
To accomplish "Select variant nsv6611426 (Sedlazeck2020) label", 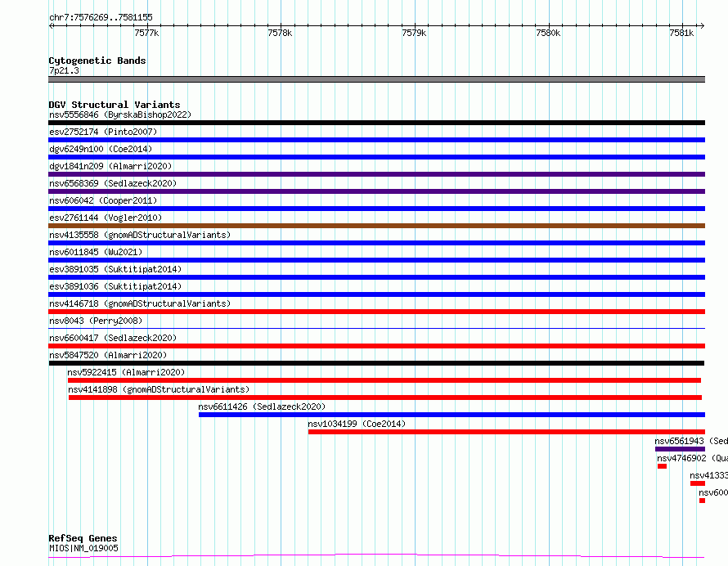I will (x=262, y=407).
